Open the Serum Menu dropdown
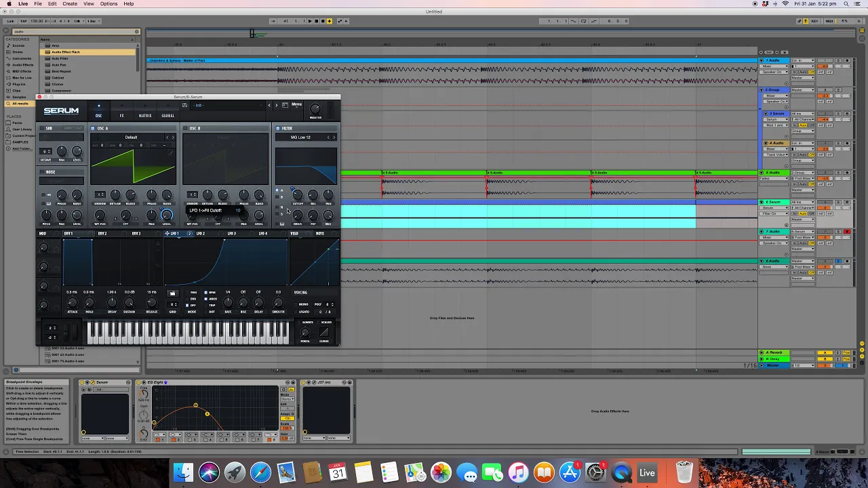The height and width of the screenshot is (488, 868). click(296, 104)
